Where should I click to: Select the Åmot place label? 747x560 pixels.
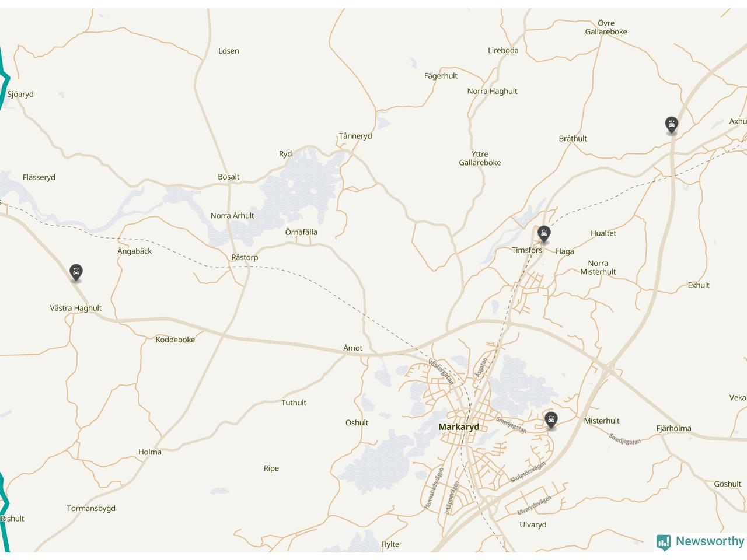click(x=352, y=348)
